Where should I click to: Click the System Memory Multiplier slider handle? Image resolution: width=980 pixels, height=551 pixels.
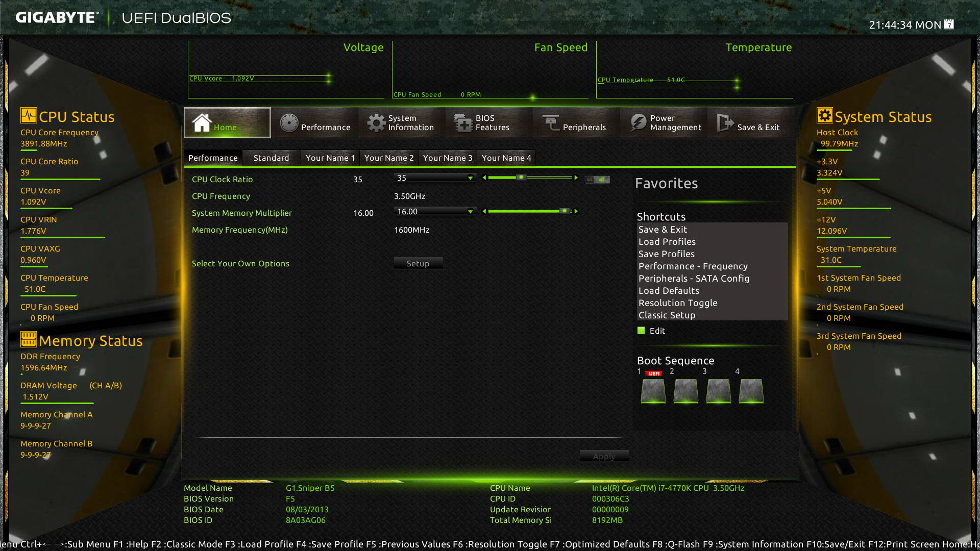pyautogui.click(x=564, y=211)
